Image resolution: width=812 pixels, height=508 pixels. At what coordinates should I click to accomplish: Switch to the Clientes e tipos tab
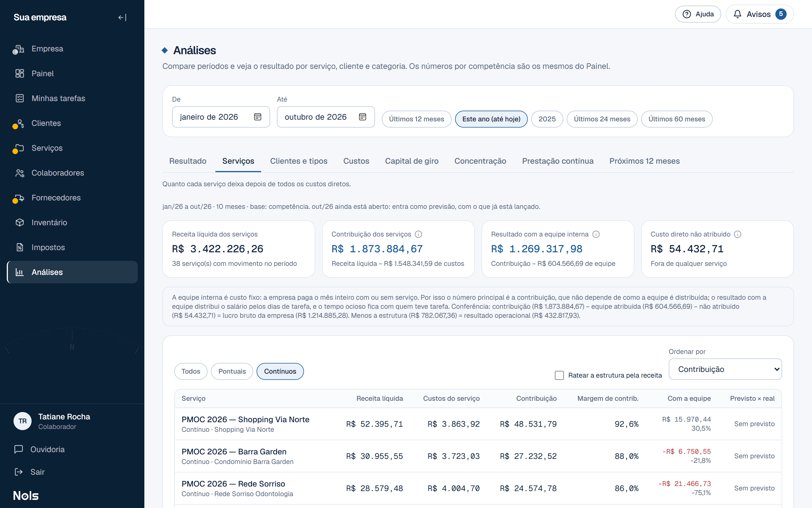pyautogui.click(x=299, y=161)
